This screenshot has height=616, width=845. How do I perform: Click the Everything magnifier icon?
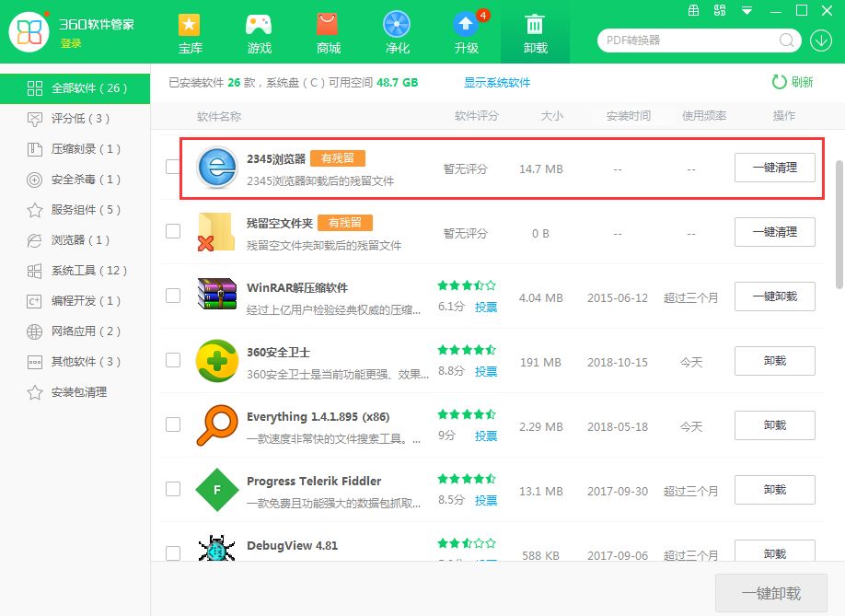[x=216, y=425]
